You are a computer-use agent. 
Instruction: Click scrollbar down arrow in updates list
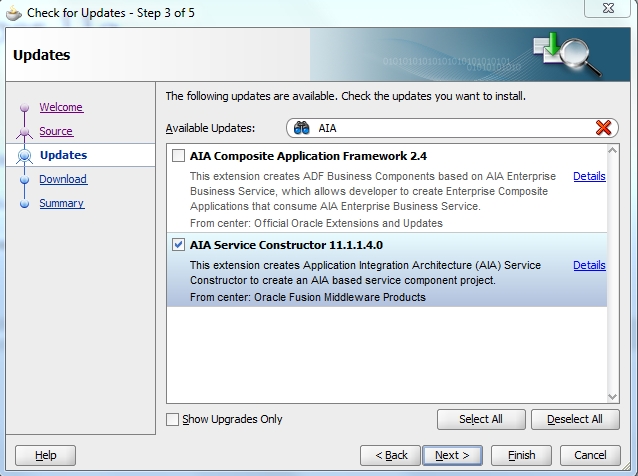point(612,396)
